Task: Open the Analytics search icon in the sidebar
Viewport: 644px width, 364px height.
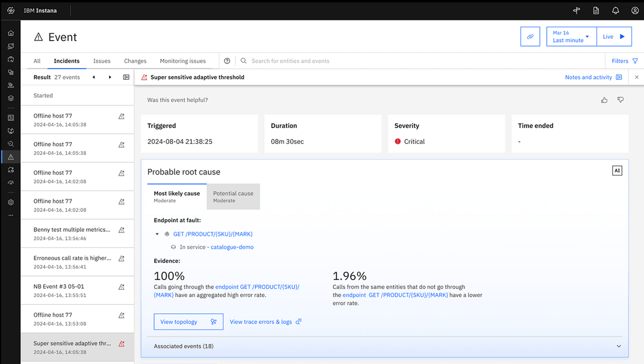Action: coord(11,144)
